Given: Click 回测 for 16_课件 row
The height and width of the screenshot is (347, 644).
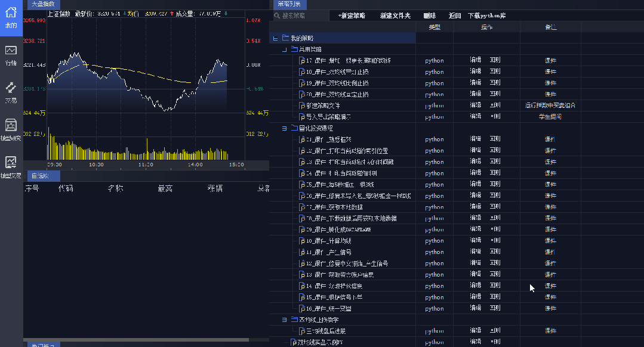Looking at the screenshot, I should [495, 308].
